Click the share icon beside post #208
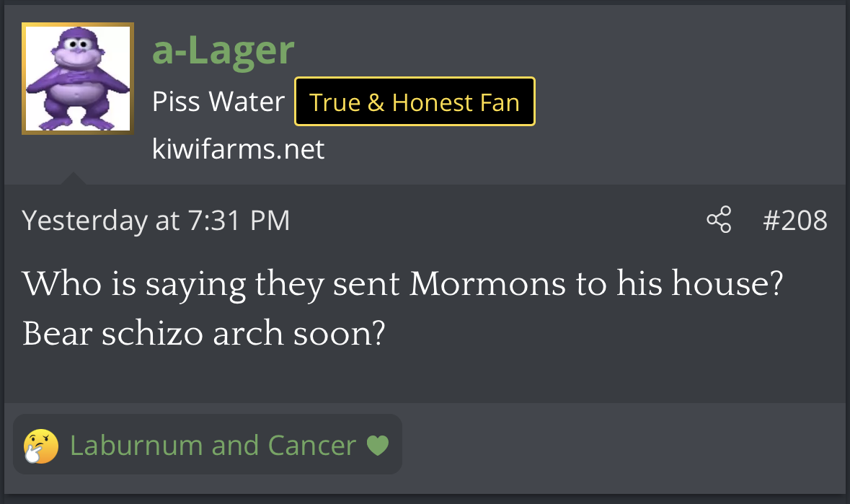This screenshot has height=504, width=850. [719, 219]
